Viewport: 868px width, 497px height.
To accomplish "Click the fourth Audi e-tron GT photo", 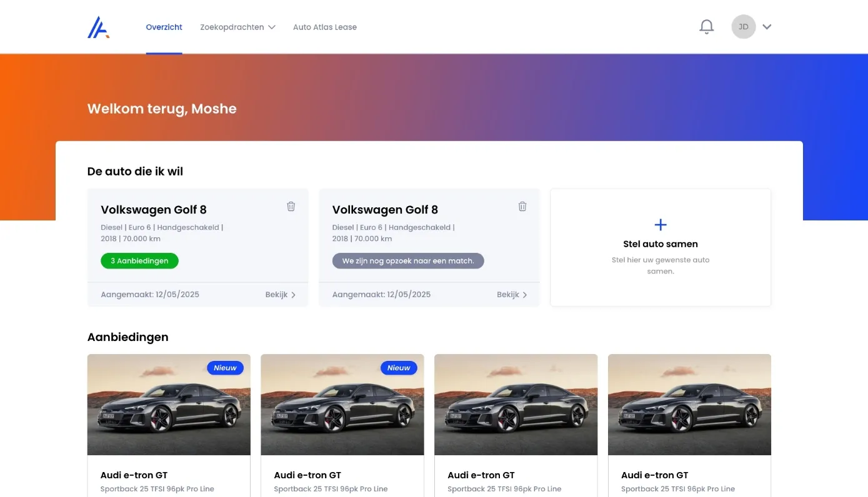I will tap(689, 405).
